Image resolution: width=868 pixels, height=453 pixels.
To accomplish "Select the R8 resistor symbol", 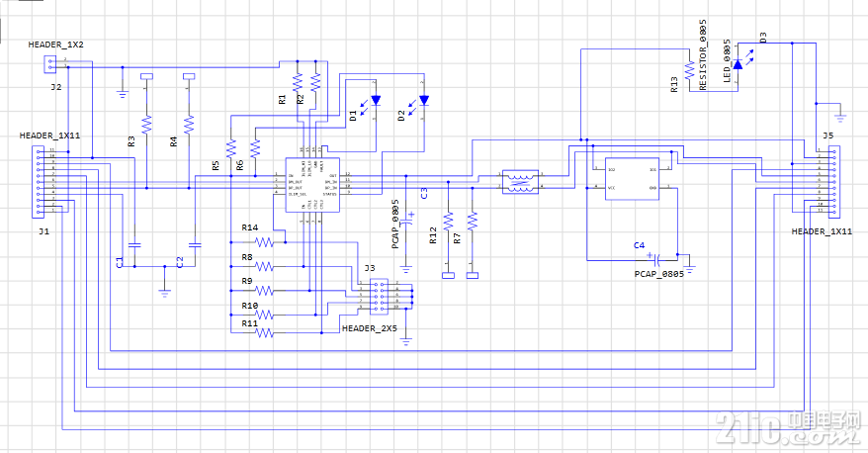I will (265, 266).
